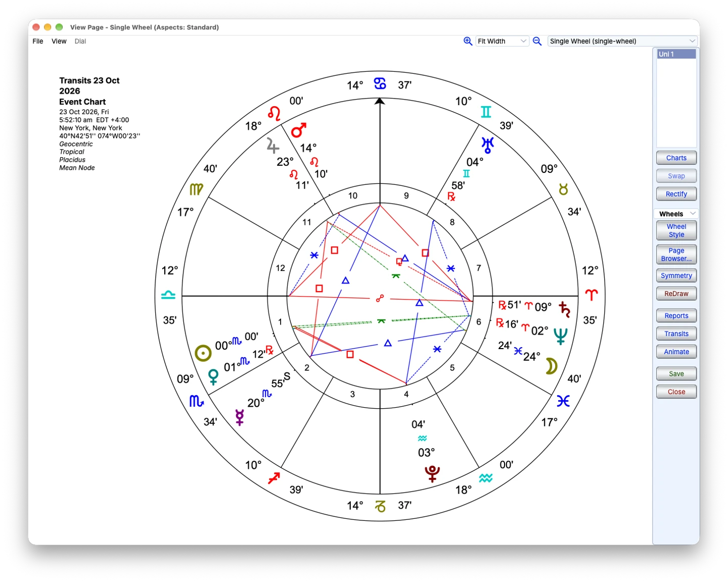Open the Single Wheel style dropdown
This screenshot has height=582, width=728.
point(623,41)
